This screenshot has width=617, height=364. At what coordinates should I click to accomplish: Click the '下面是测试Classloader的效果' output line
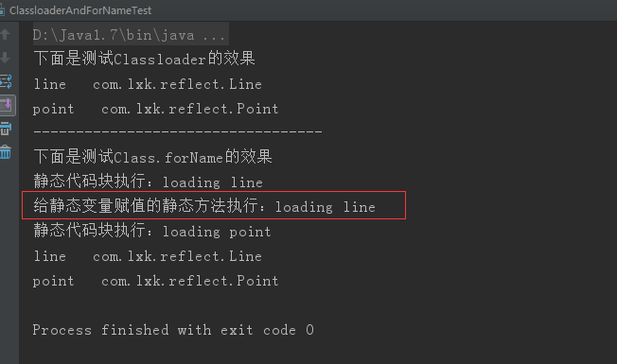click(x=144, y=59)
